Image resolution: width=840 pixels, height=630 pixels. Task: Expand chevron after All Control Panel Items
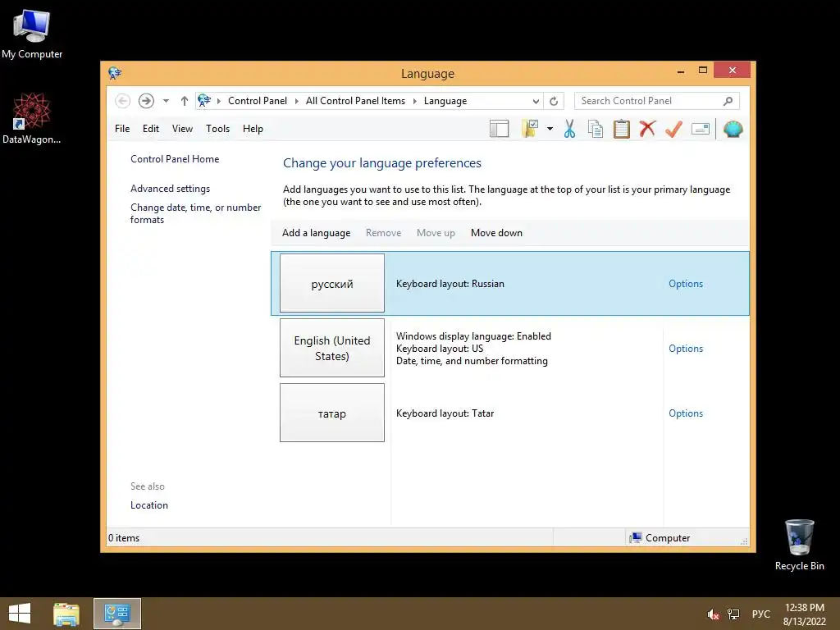pyautogui.click(x=414, y=101)
